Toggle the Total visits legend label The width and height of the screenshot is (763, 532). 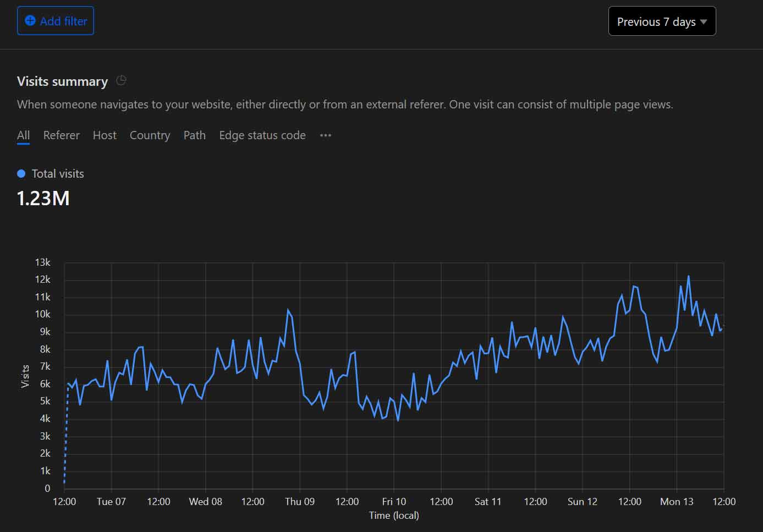point(58,174)
